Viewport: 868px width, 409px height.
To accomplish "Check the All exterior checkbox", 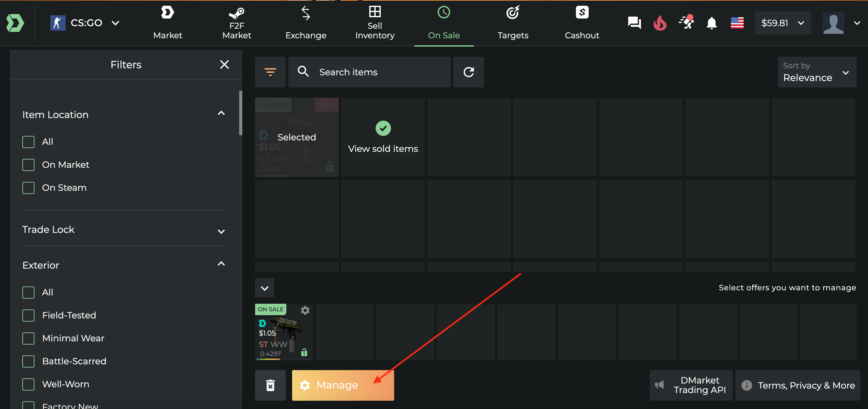I will click(x=28, y=292).
